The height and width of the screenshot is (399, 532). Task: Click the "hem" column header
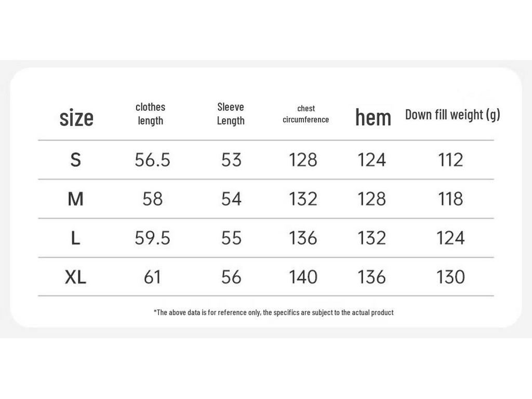(x=373, y=117)
